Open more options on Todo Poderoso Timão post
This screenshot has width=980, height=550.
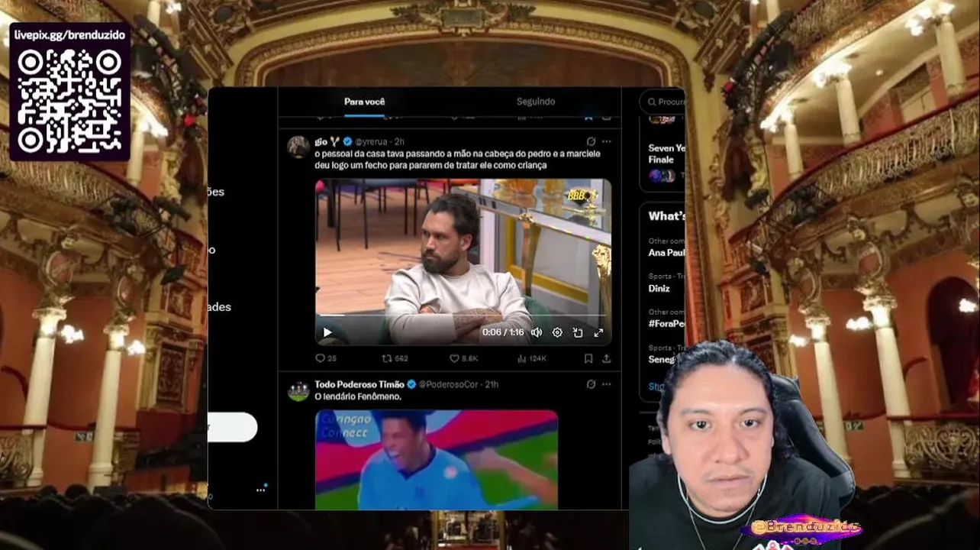607,384
